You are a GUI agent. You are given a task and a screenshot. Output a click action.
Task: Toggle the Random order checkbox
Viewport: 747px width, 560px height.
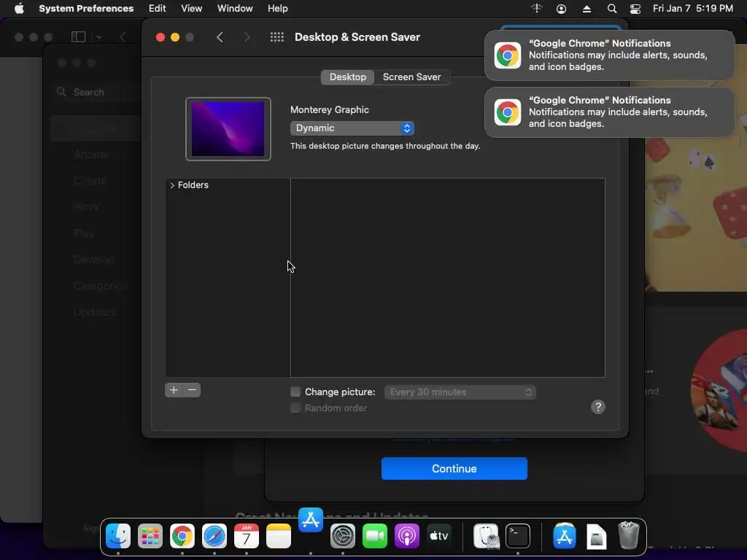295,408
